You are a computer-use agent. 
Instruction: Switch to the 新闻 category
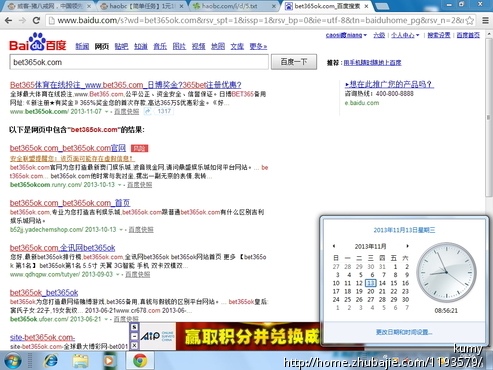(82, 46)
